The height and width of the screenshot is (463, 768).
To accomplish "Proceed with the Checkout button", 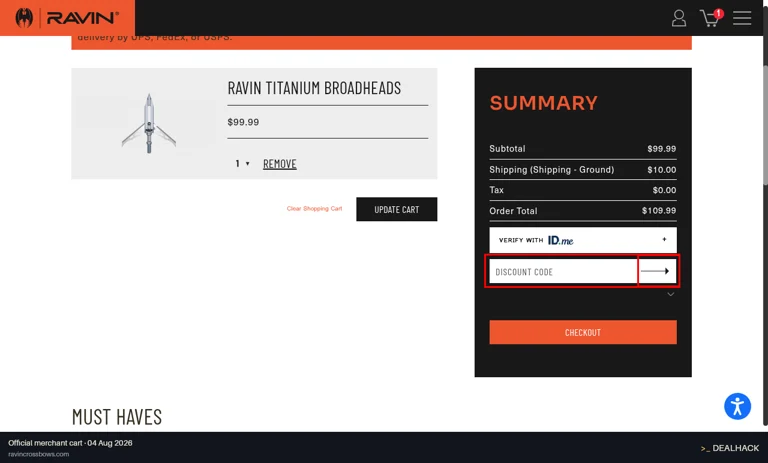I will point(583,332).
